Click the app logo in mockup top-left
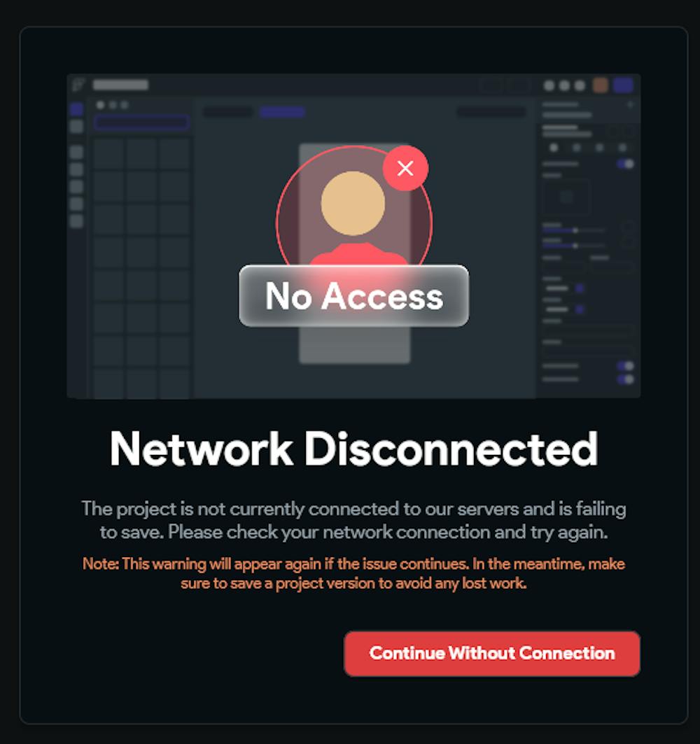Viewport: 700px width, 744px height. [78, 85]
